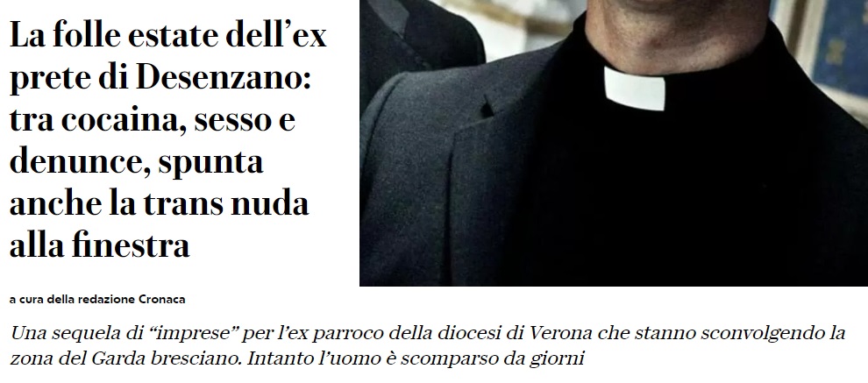This screenshot has height=383, width=868.
Task: Click "prete di Desenzano:" headline line
Action: click(x=160, y=78)
